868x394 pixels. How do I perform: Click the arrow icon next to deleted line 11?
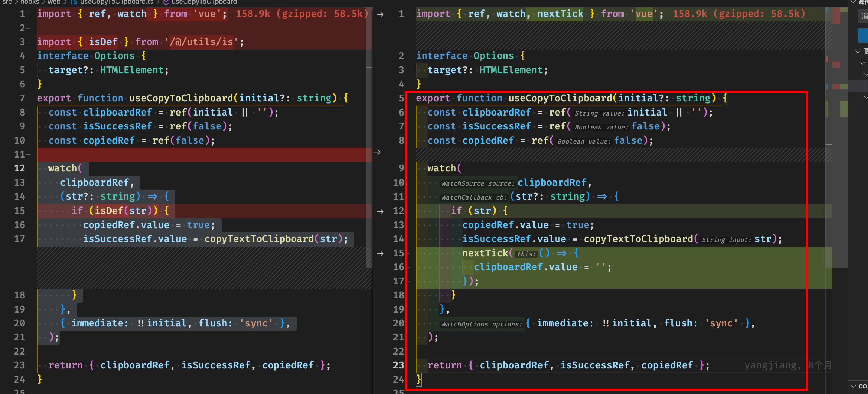pyautogui.click(x=378, y=152)
